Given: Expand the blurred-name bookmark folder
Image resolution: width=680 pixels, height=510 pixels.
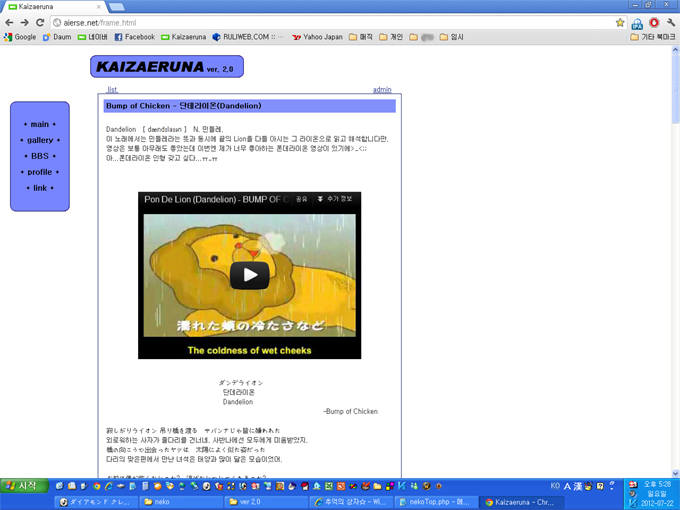Looking at the screenshot, I should 422,37.
